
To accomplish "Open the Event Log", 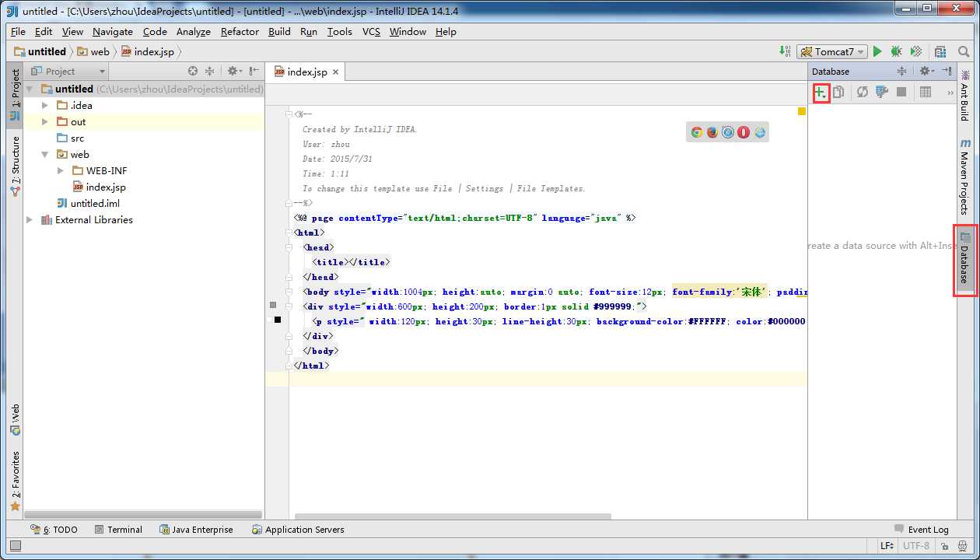I will coord(922,530).
